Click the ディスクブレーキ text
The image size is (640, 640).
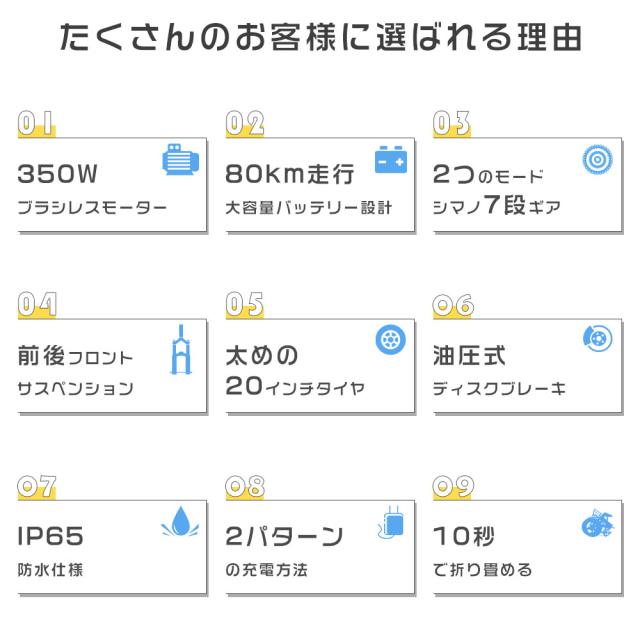coord(501,389)
